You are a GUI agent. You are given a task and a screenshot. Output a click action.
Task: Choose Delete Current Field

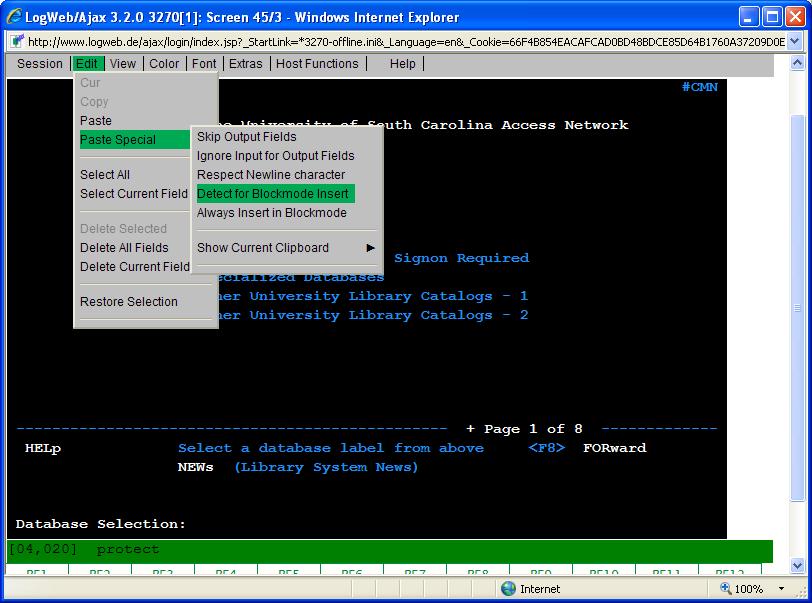pyautogui.click(x=135, y=267)
